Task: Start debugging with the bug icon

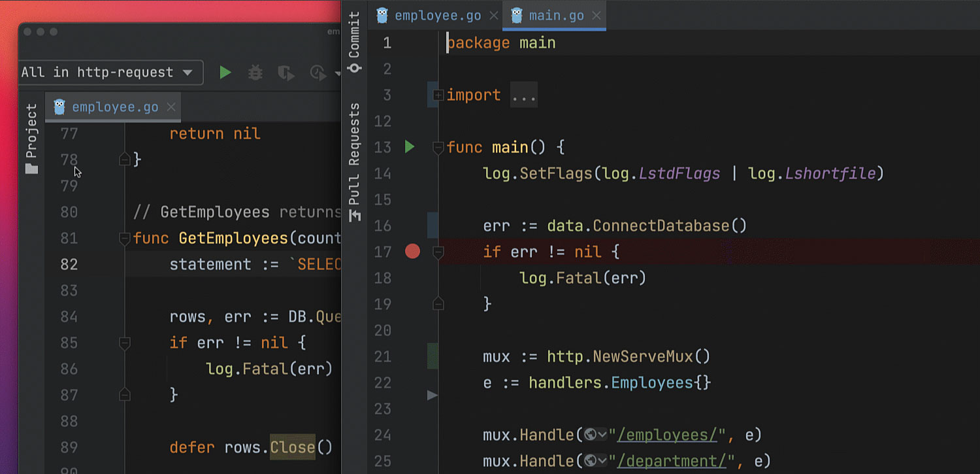Action: pos(255,73)
